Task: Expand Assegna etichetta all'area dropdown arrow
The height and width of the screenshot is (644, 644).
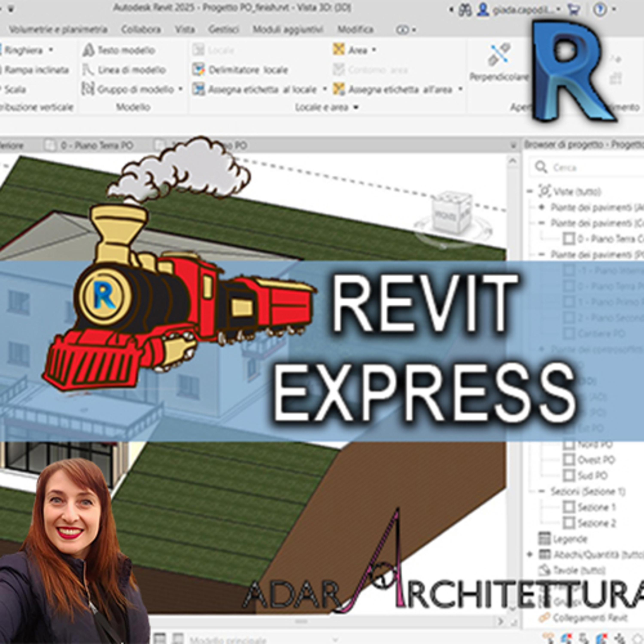Action: point(460,89)
